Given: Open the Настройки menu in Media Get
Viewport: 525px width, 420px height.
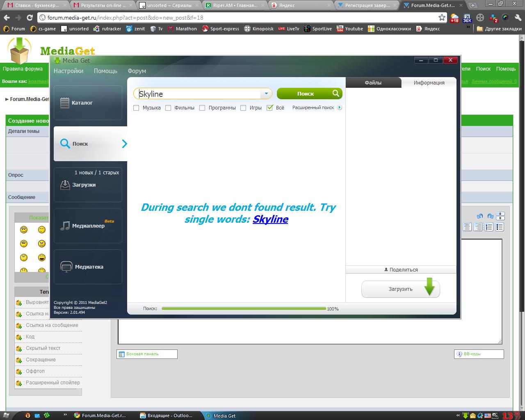Looking at the screenshot, I should (x=68, y=71).
